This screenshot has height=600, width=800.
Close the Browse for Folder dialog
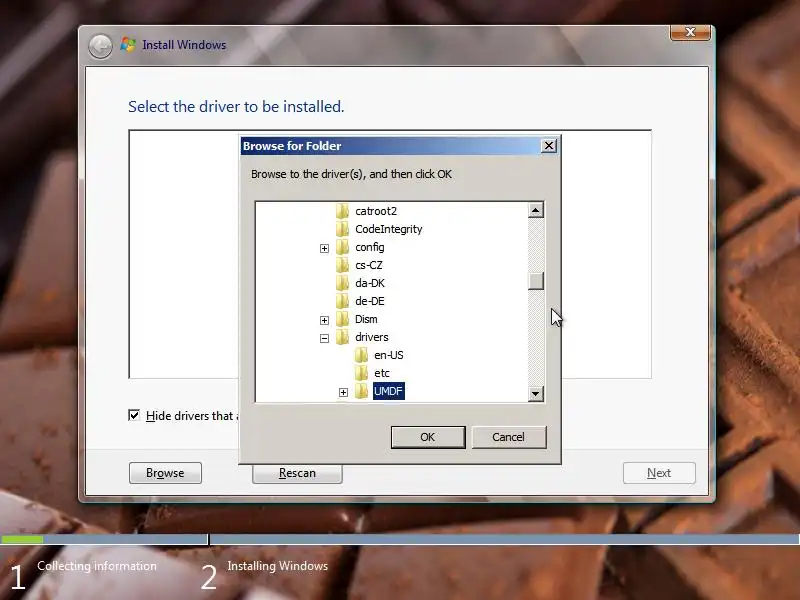click(x=549, y=146)
